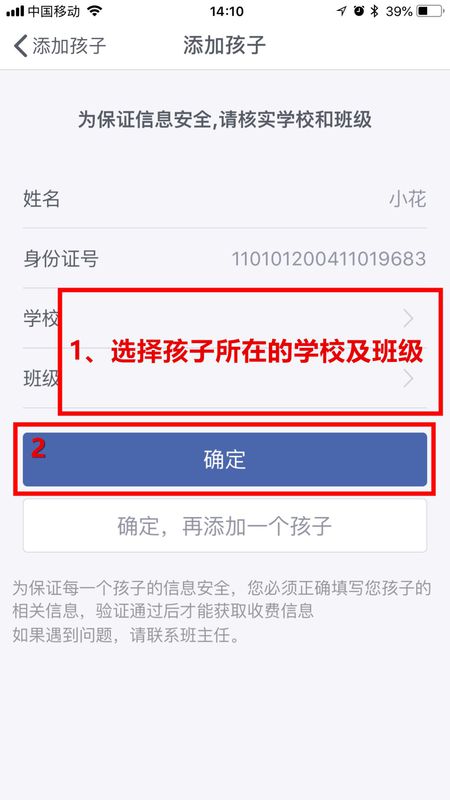Tap the 姓名 field showing 小花
The height and width of the screenshot is (800, 450).
coord(224,198)
